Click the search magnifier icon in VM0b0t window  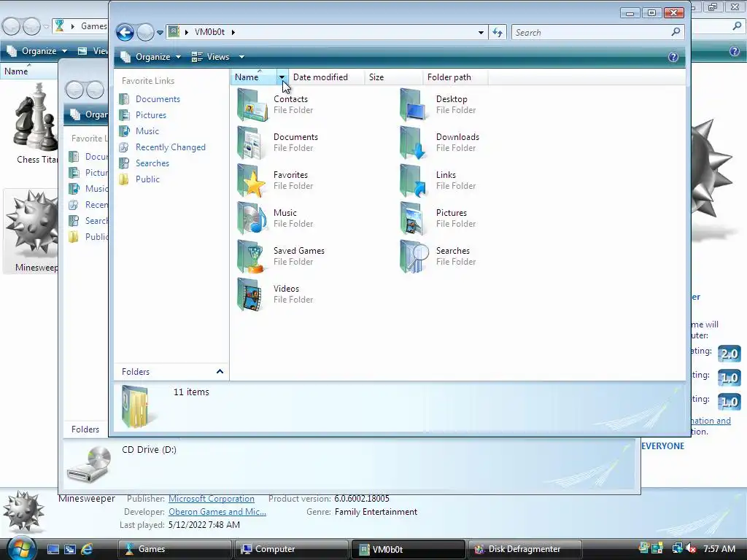pyautogui.click(x=676, y=32)
